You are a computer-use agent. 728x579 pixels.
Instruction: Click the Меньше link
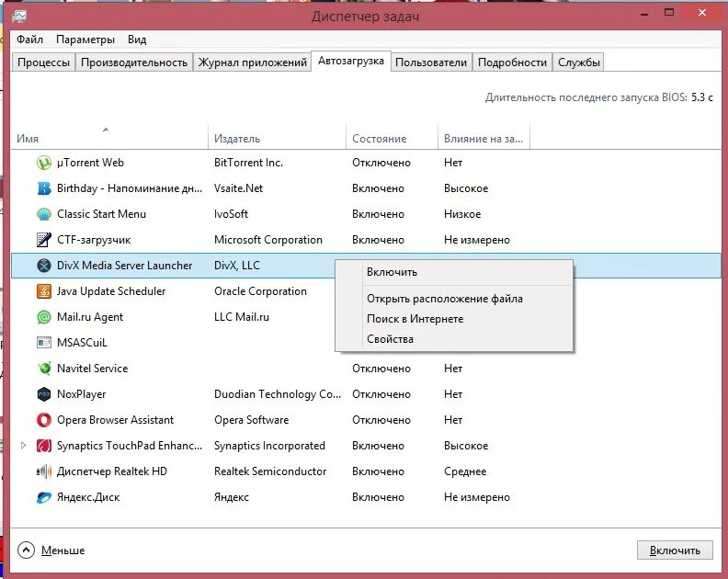point(63,551)
